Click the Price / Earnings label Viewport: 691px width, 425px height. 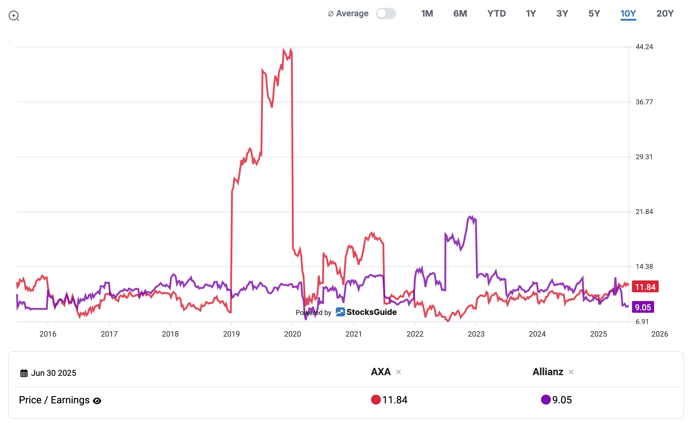[54, 400]
